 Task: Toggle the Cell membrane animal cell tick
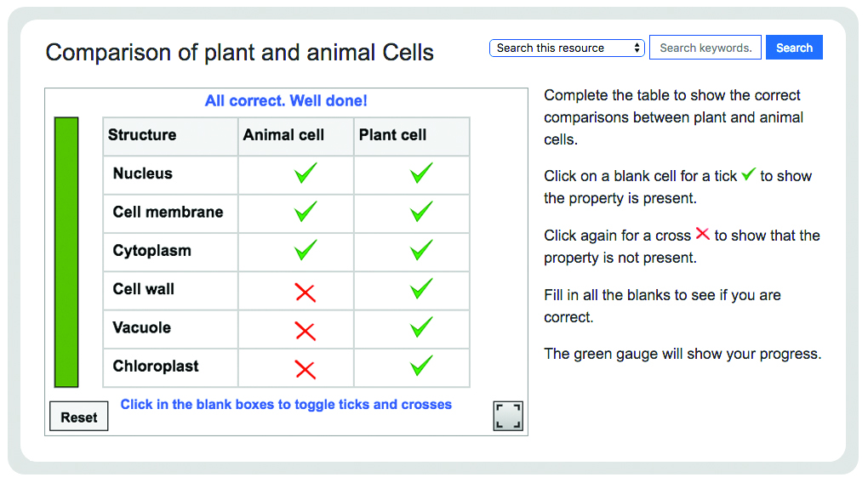[306, 212]
